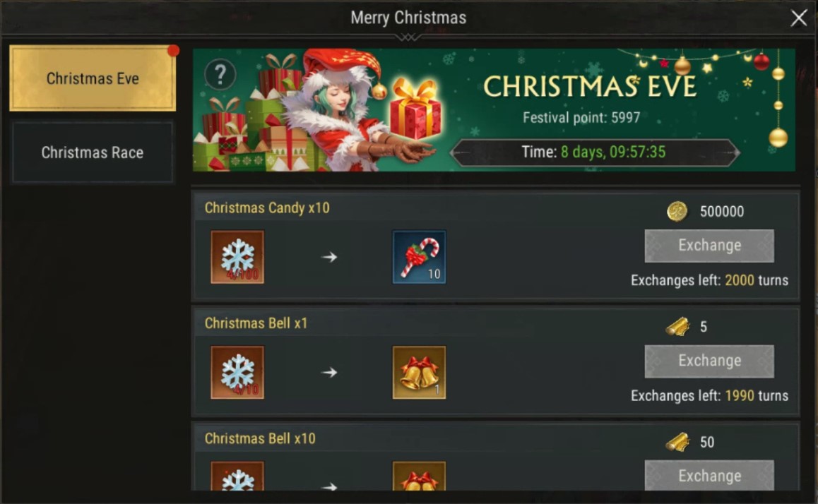Click the bells reward icon in Bell x10 row
This screenshot has width=818, height=504.
pyautogui.click(x=419, y=476)
